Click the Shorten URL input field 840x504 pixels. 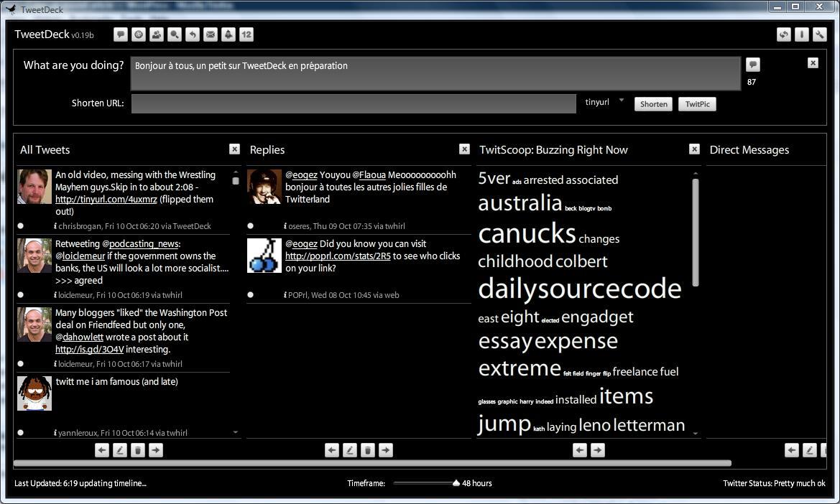tap(354, 104)
